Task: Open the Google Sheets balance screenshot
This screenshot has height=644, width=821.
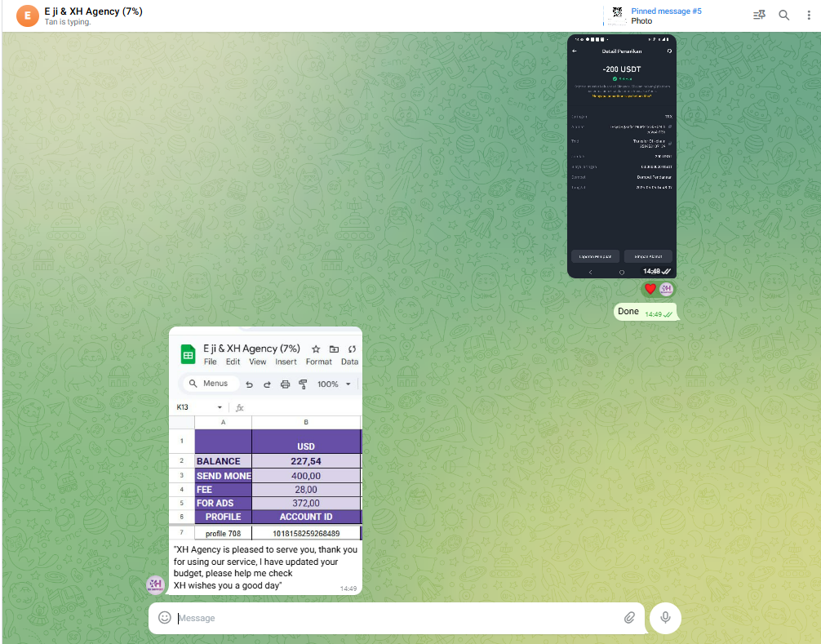Action: pyautogui.click(x=265, y=433)
